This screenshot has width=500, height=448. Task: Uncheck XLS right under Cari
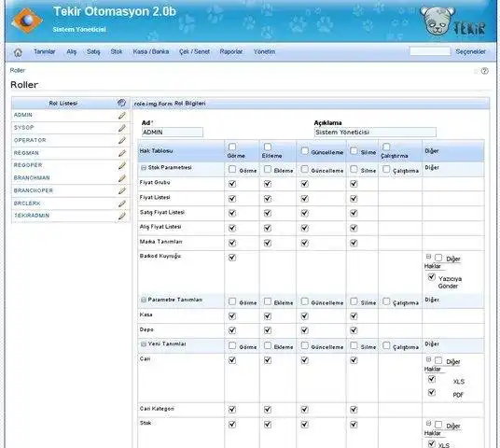click(x=432, y=379)
